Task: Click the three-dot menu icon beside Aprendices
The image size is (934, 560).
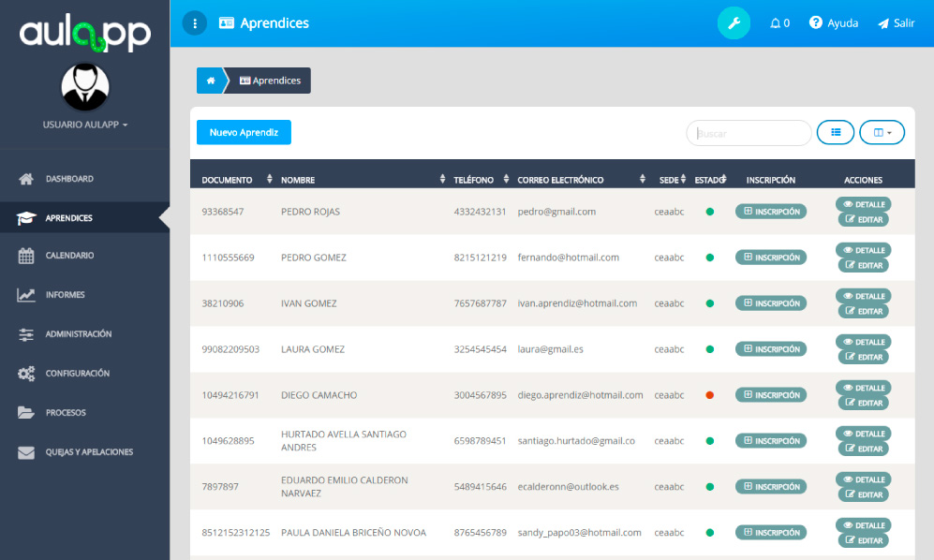Action: [194, 23]
